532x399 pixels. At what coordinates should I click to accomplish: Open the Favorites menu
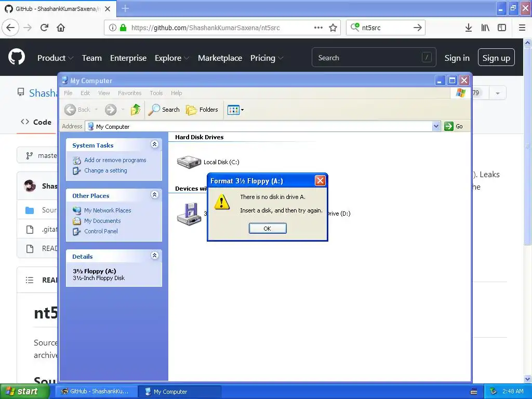click(x=129, y=93)
